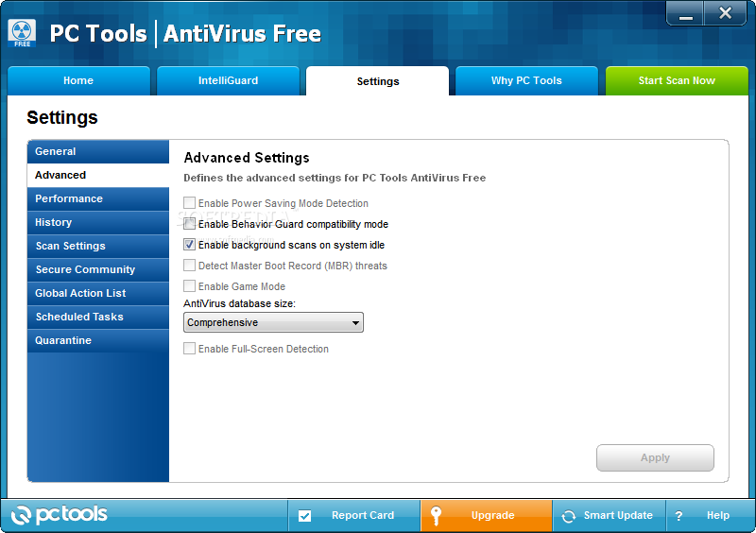756x533 pixels.
Task: Click the Report Card checkmark icon
Action: click(304, 516)
